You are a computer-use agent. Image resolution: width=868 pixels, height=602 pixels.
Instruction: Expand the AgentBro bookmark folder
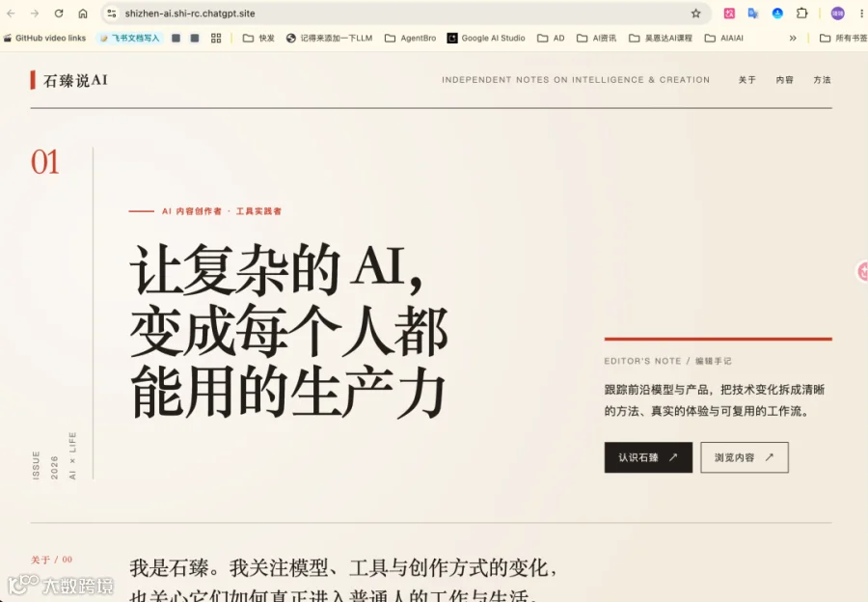410,39
